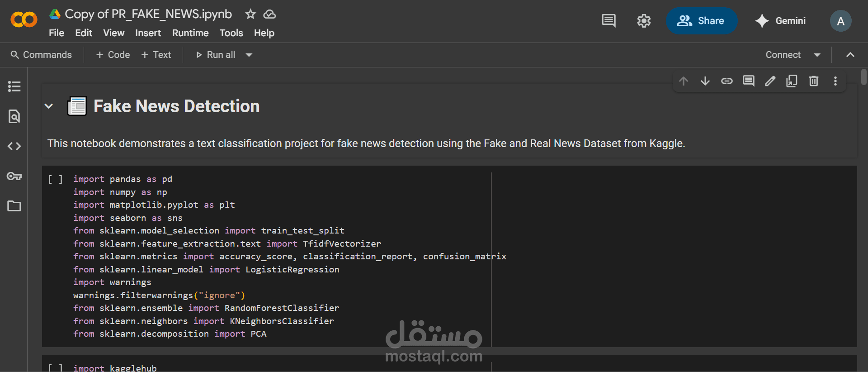Open more cell actions three-dot menu
The width and height of the screenshot is (868, 372).
click(x=835, y=81)
